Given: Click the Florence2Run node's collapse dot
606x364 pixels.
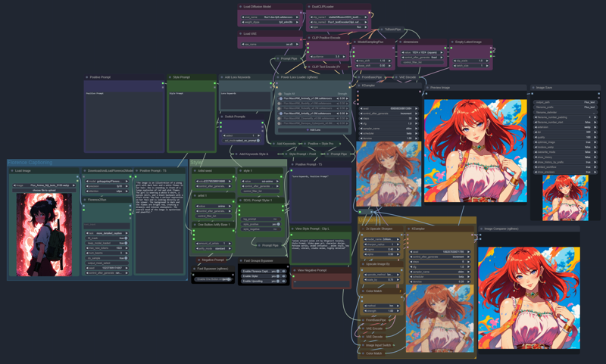Looking at the screenshot, I should (85, 200).
